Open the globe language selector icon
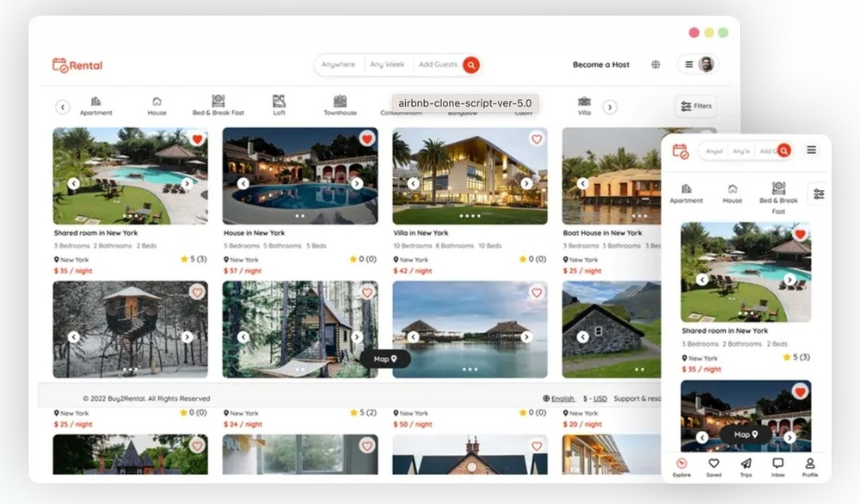 coord(656,65)
